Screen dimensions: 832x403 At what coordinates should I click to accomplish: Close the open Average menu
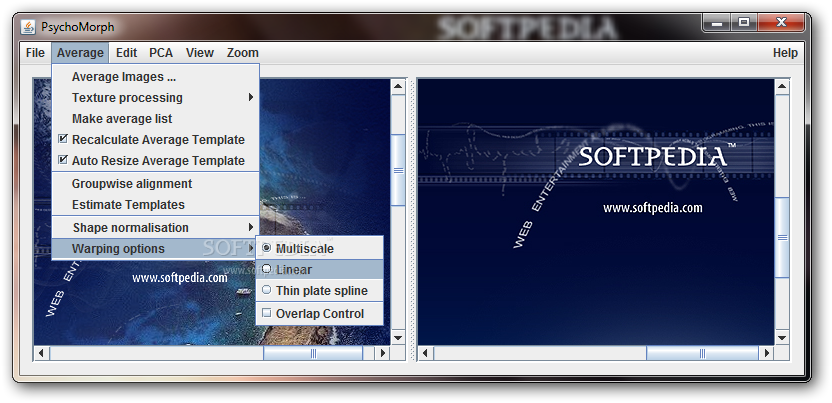(x=80, y=53)
